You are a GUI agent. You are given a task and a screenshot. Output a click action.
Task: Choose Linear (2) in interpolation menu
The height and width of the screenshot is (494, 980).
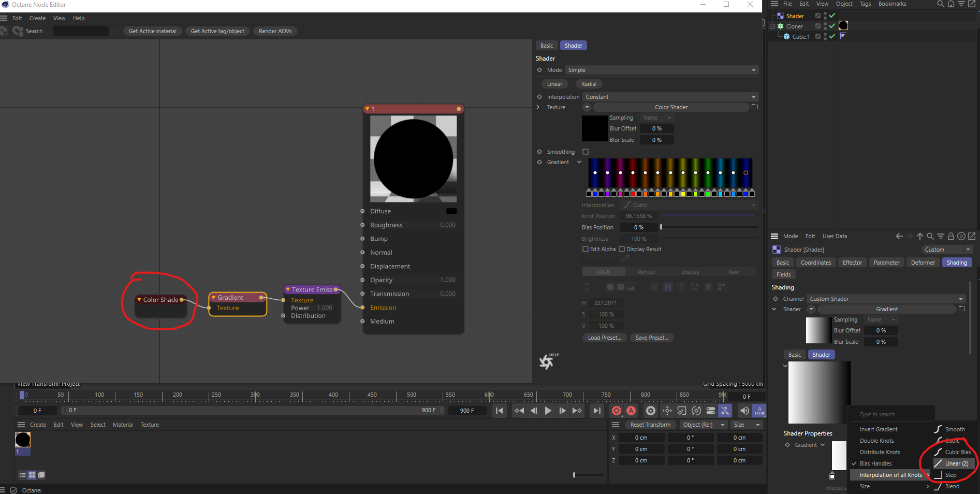956,463
